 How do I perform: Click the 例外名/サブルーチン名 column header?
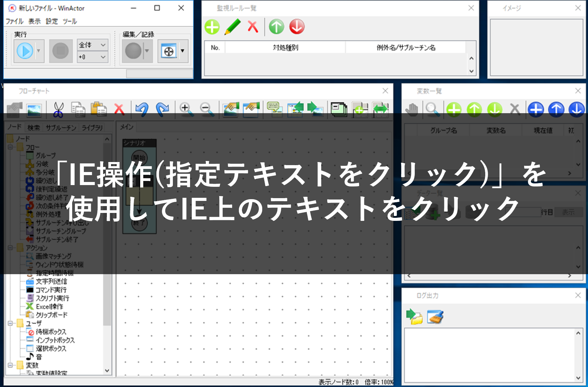click(406, 47)
